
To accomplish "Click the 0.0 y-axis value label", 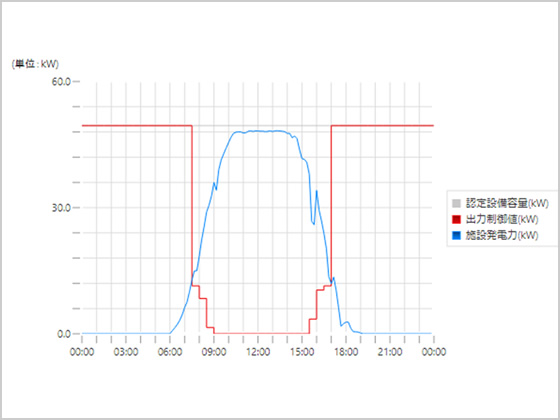I will tap(64, 334).
